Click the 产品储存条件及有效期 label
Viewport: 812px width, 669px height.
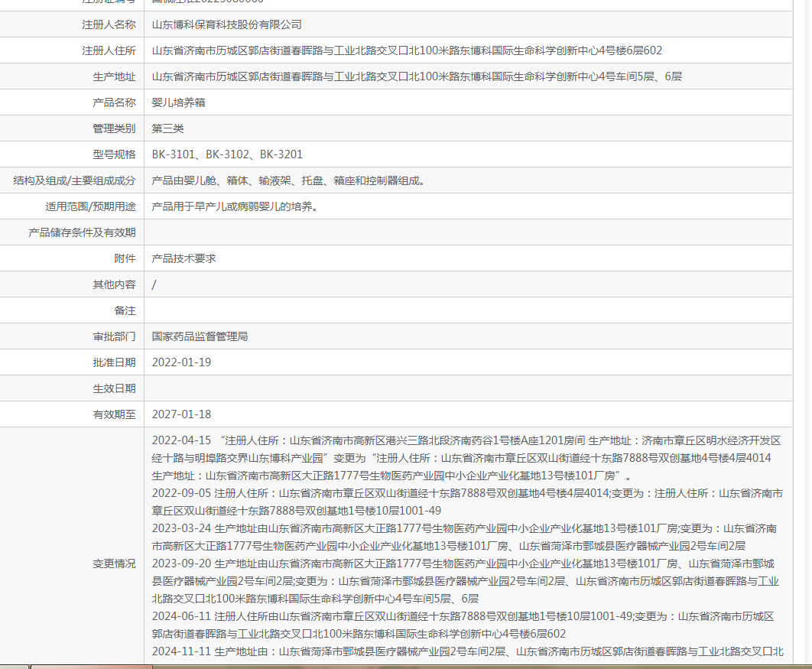(x=82, y=232)
